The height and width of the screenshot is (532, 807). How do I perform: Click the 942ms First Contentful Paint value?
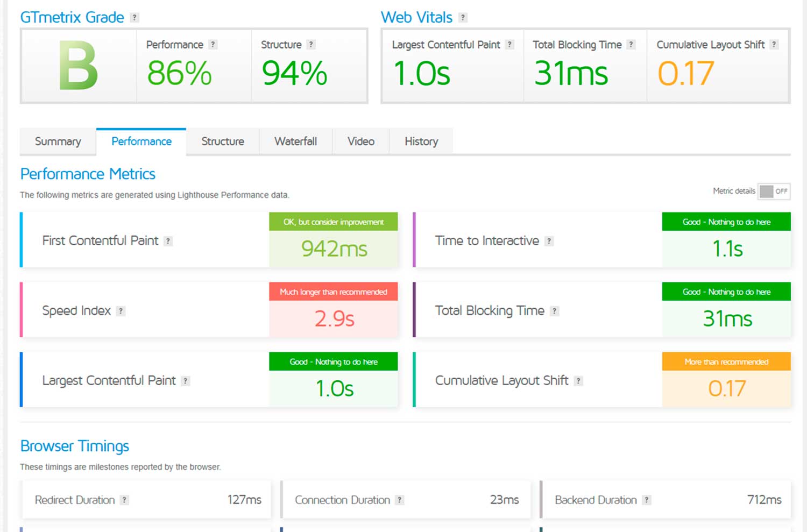334,249
